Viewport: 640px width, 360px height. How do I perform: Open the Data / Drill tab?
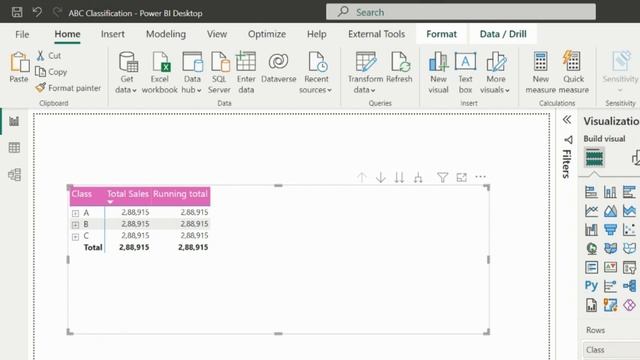(503, 34)
